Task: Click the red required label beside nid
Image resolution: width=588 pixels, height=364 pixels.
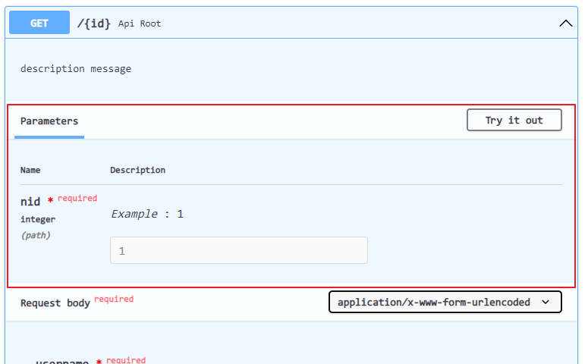Action: (77, 199)
